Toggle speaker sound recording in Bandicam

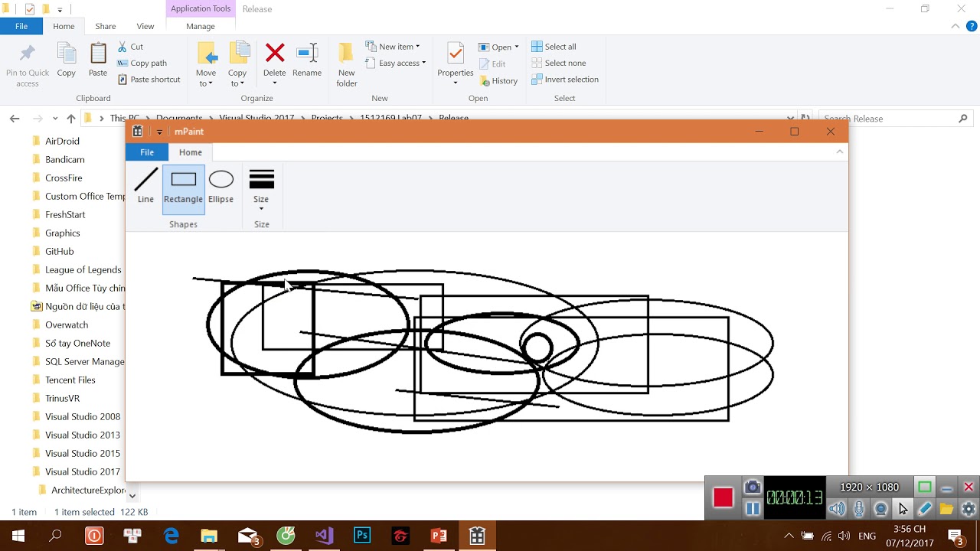point(837,508)
